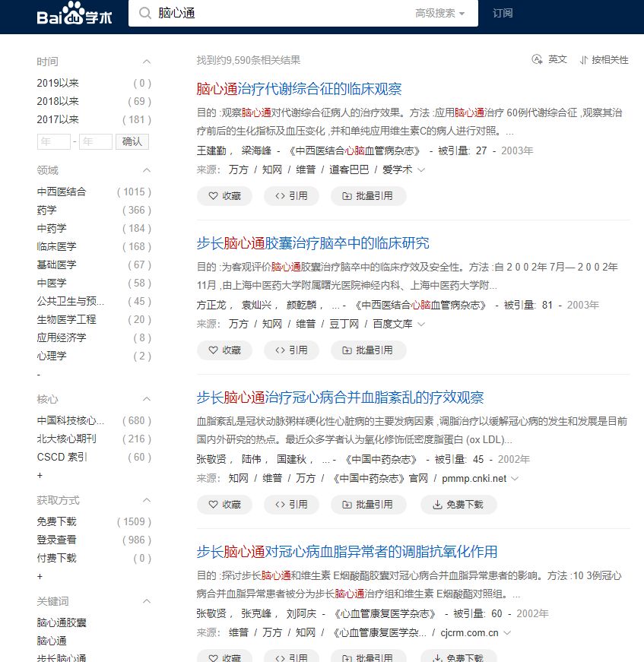Click journal 《中国中药杂志》 in third result
The image size is (644, 662).
click(x=381, y=459)
